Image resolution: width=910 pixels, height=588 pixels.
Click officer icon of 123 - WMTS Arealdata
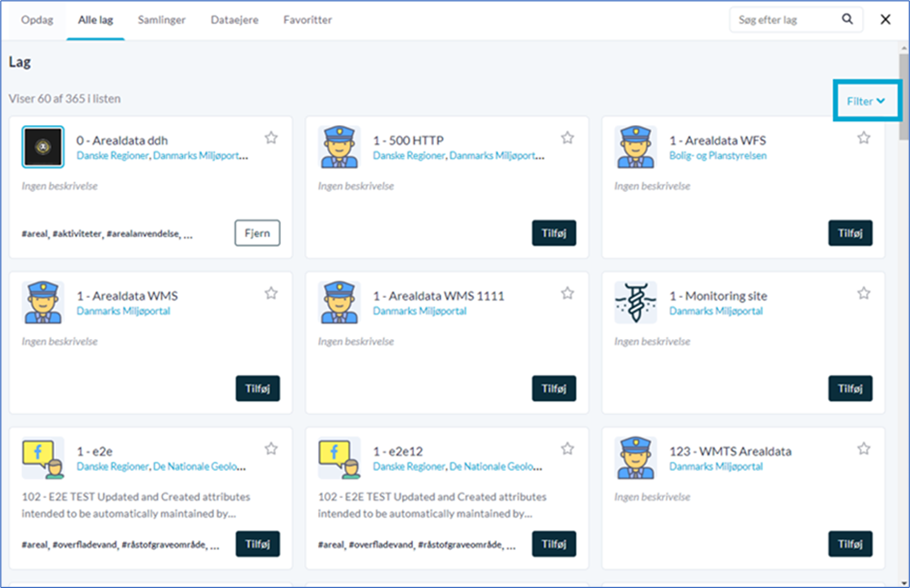[636, 458]
